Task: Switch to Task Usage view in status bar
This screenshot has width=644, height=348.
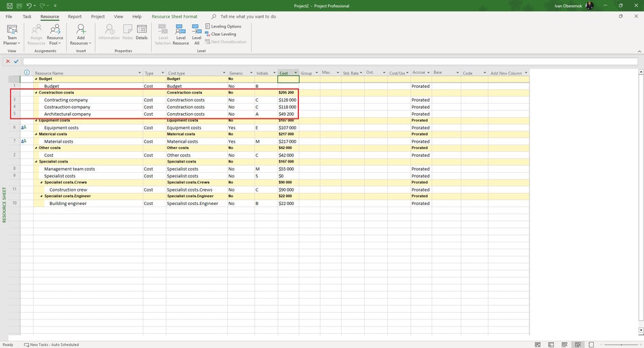Action: (x=551, y=345)
